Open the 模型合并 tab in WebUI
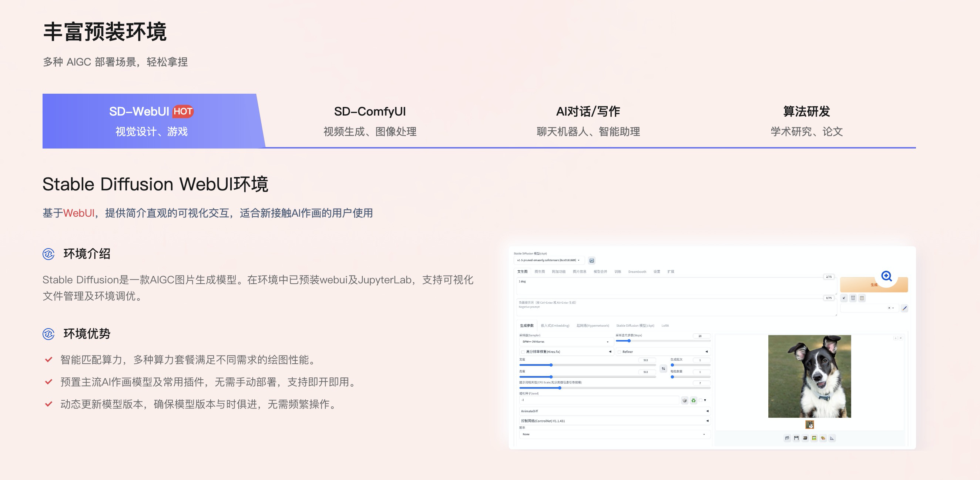This screenshot has height=480, width=980. (600, 272)
